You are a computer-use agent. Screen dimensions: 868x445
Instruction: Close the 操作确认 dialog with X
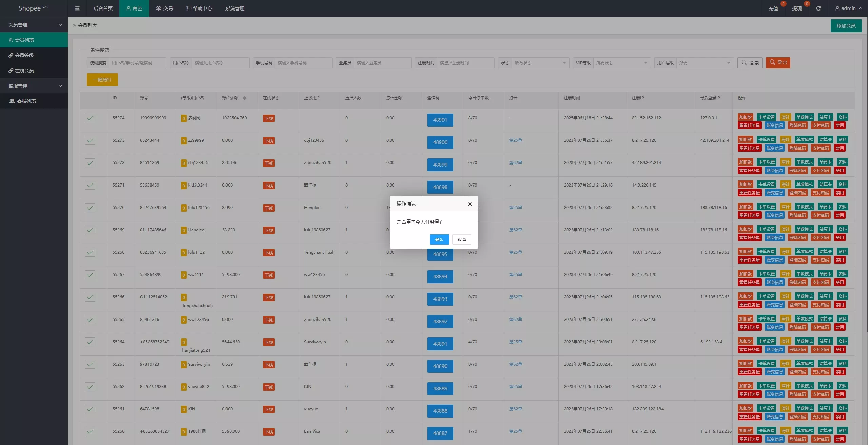(x=470, y=204)
